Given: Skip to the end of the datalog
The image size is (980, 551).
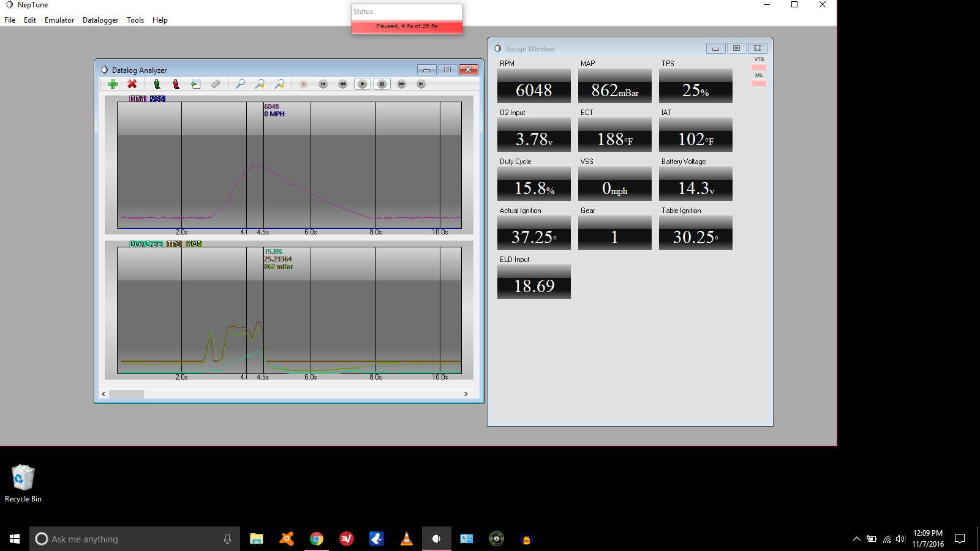Looking at the screenshot, I should coord(421,84).
